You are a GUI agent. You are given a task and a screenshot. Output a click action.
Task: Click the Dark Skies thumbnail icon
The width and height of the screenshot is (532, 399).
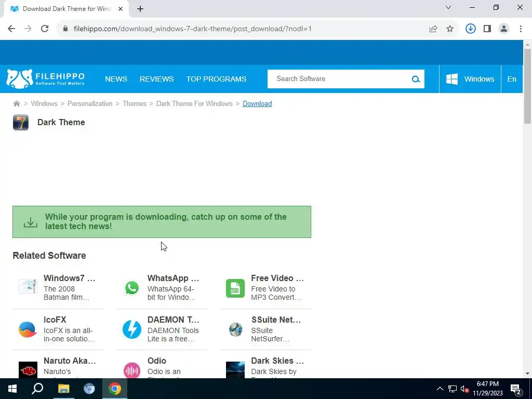click(235, 370)
